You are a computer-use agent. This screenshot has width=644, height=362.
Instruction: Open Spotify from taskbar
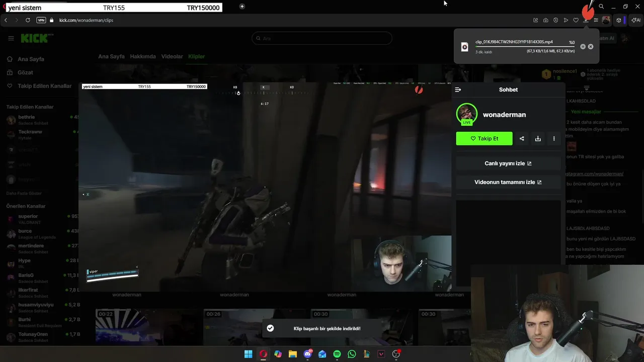(337, 354)
